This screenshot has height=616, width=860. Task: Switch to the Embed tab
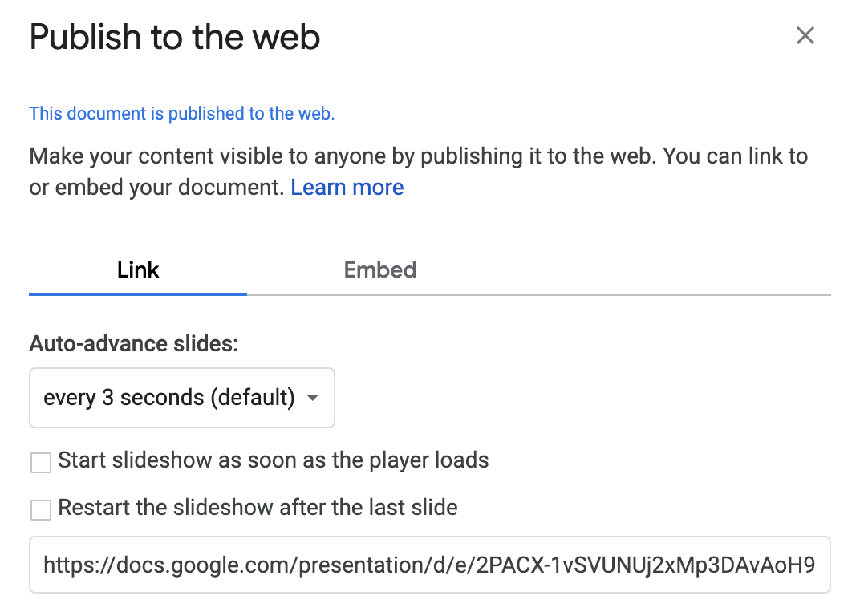(x=380, y=269)
